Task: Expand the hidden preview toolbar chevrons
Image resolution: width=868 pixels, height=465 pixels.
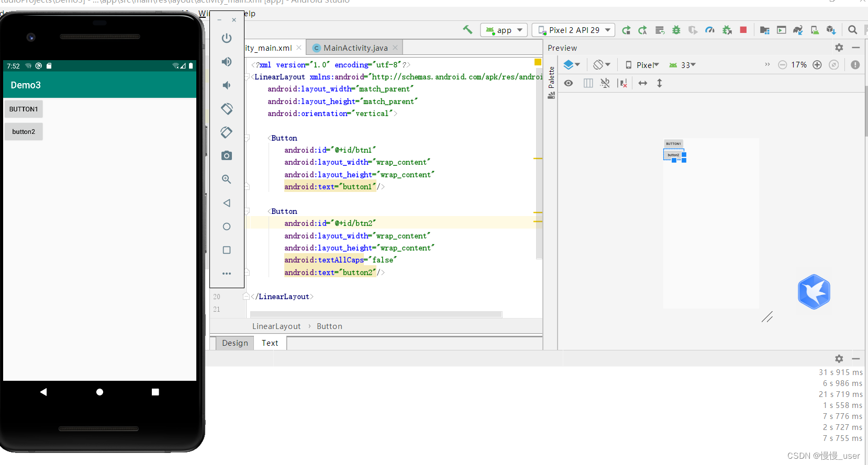Action: (767, 64)
